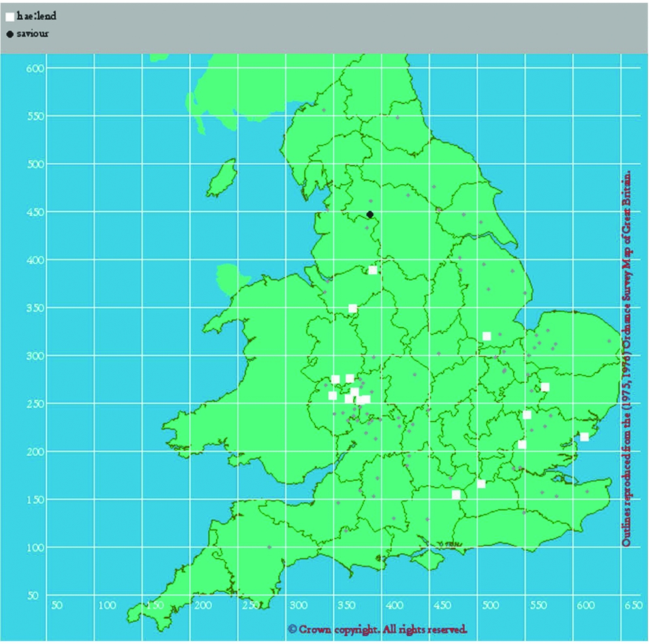Image resolution: width=649 pixels, height=644 pixels.
Task: Select the 'hae:lend' legend label
Action: 37,17
